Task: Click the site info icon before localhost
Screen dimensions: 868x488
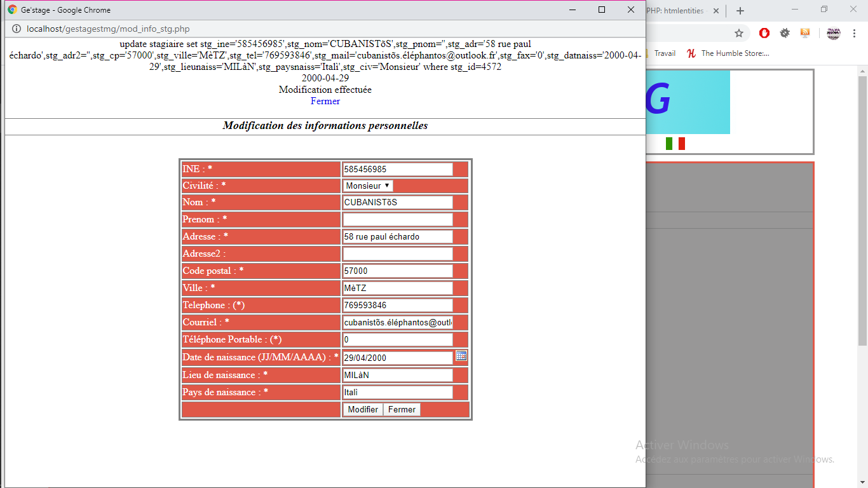Action: tap(17, 29)
